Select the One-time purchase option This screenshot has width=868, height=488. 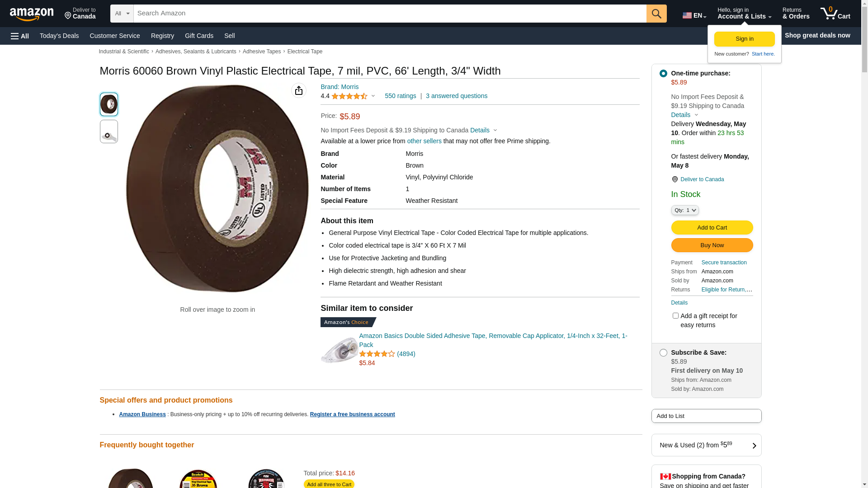point(663,73)
